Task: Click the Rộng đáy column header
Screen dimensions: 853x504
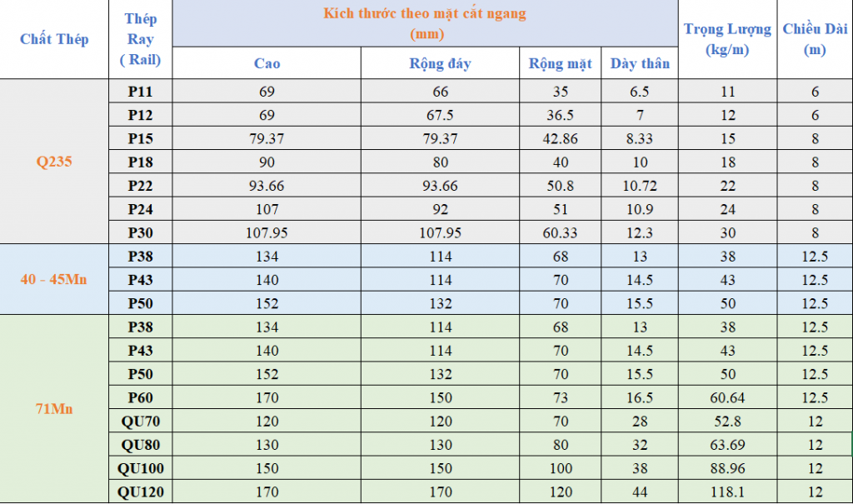Action: point(440,63)
